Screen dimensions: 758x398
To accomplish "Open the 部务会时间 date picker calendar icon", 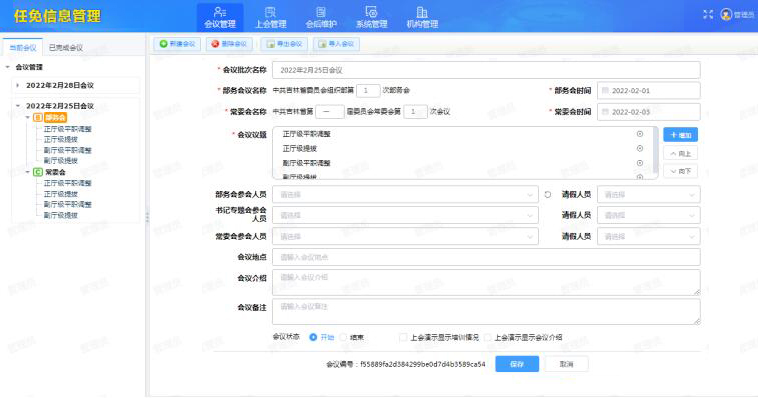I will [605, 91].
